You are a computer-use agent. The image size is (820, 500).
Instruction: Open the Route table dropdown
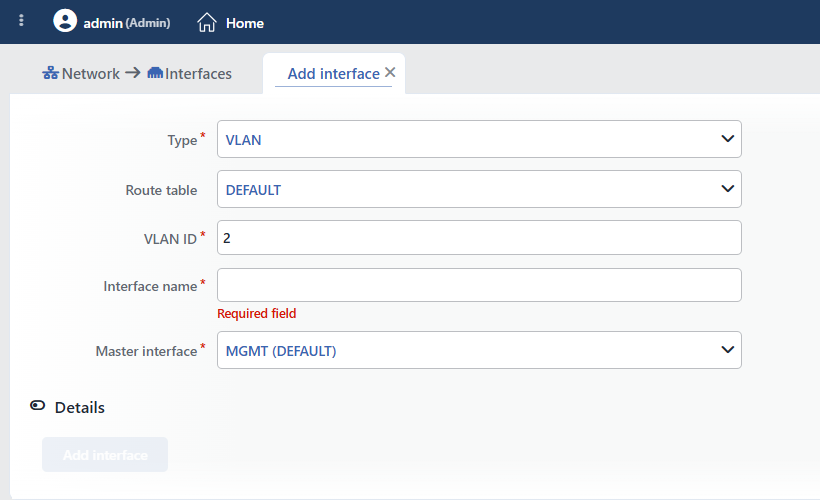pyautogui.click(x=479, y=189)
